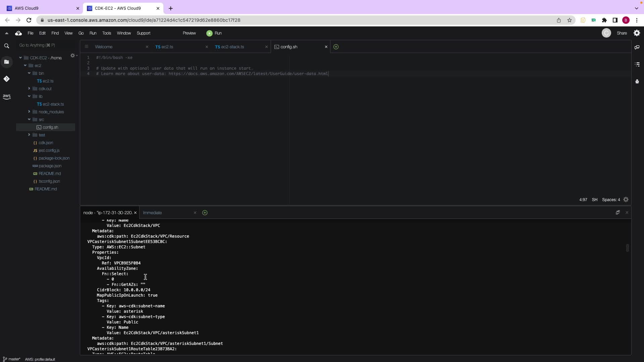Toggle the Environment file tree panel
The width and height of the screenshot is (644, 362).
tap(6, 62)
